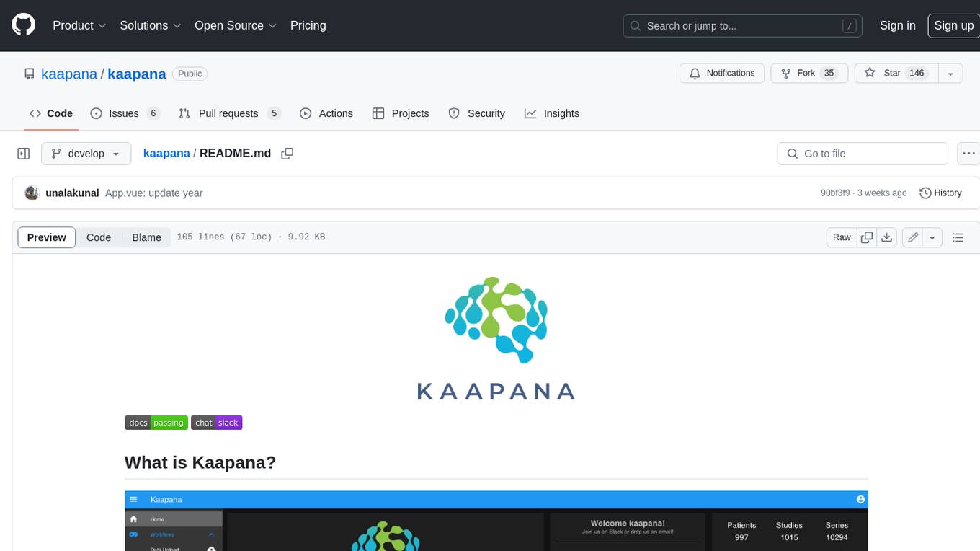This screenshot has height=551, width=980.
Task: Expand the Solutions menu
Action: coord(151,25)
